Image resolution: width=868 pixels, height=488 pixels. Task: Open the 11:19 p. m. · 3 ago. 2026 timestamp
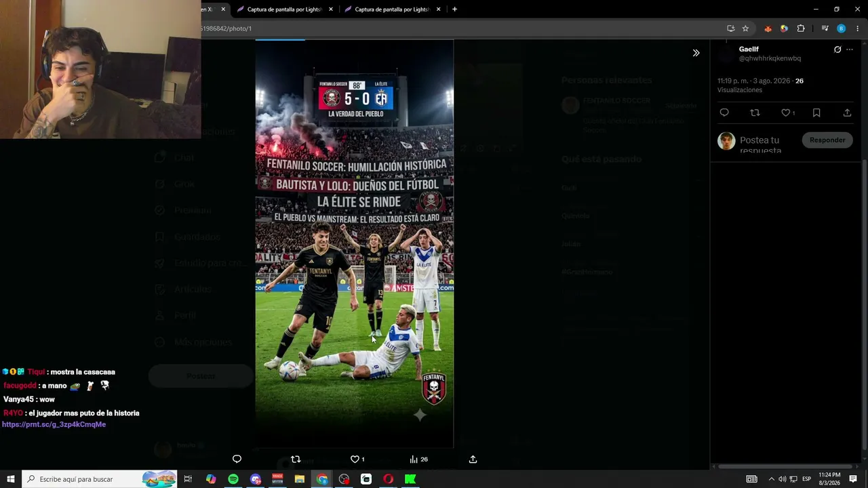pos(754,81)
